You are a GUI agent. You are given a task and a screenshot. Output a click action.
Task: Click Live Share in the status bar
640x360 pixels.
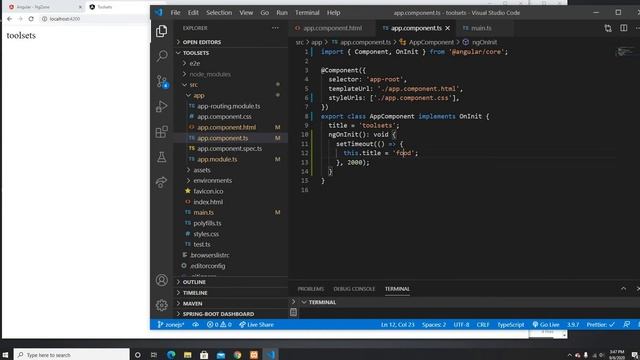[256, 324]
